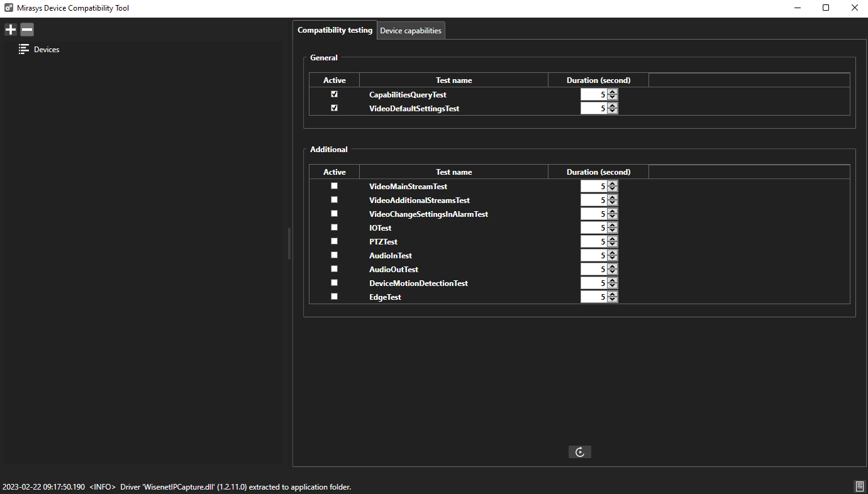Open the log viewer icon in status bar
Viewport: 868px width, 494px height.
click(x=859, y=486)
